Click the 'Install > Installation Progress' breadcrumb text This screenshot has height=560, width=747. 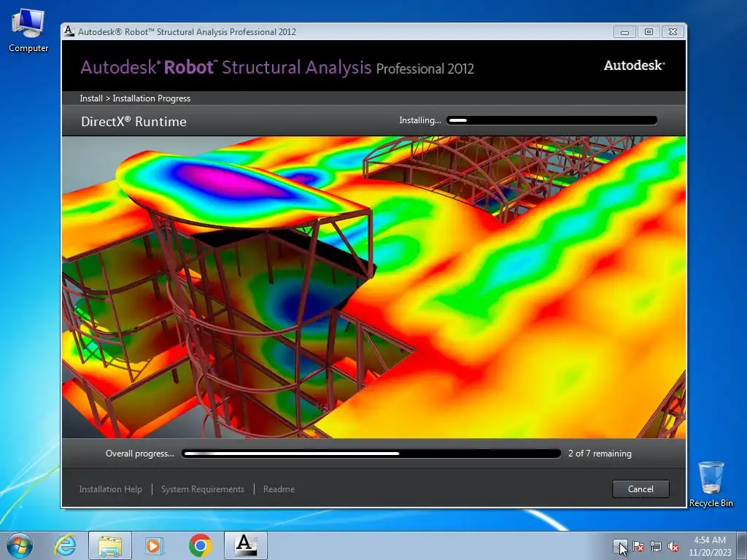[135, 98]
